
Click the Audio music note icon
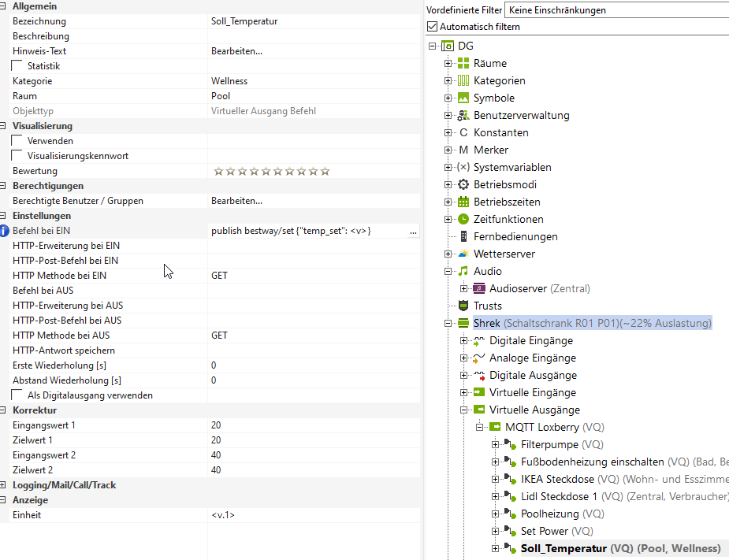point(463,272)
